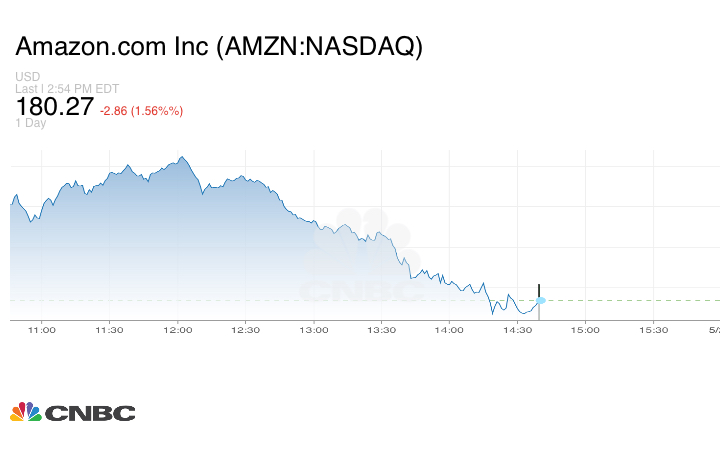This screenshot has height=450, width=720.
Task: Click the 12:30 time axis label
Action: click(245, 329)
